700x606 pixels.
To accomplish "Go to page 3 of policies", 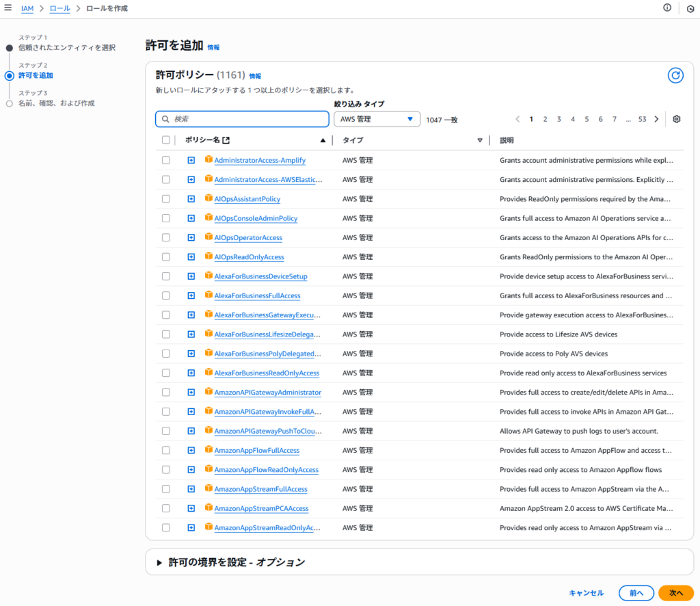I will pos(559,119).
